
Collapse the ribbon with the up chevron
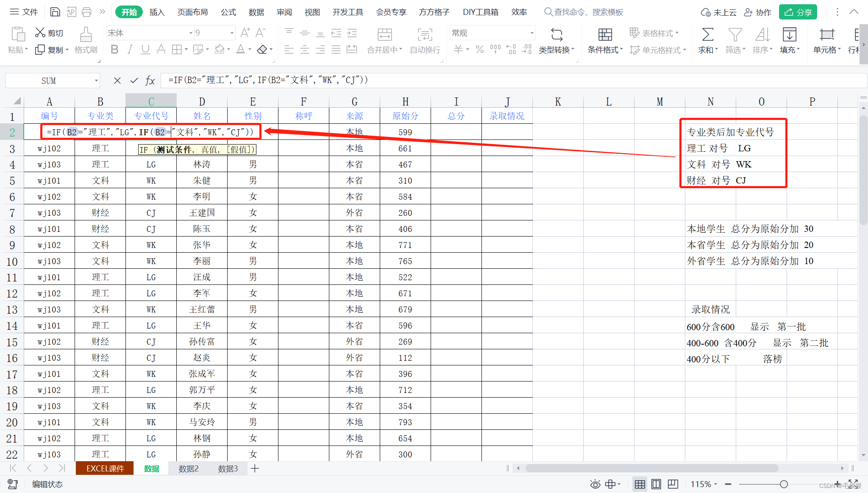pyautogui.click(x=854, y=12)
